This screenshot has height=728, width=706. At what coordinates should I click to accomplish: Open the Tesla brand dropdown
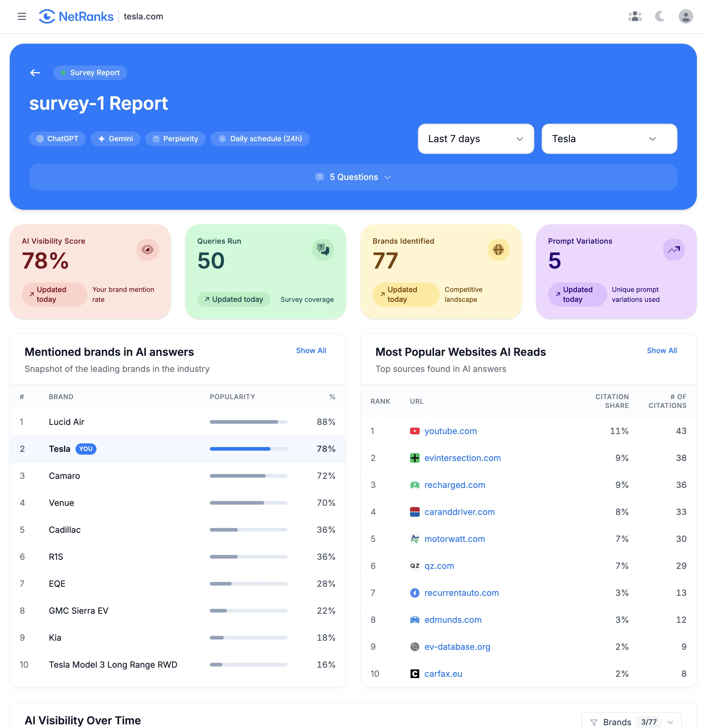point(609,139)
